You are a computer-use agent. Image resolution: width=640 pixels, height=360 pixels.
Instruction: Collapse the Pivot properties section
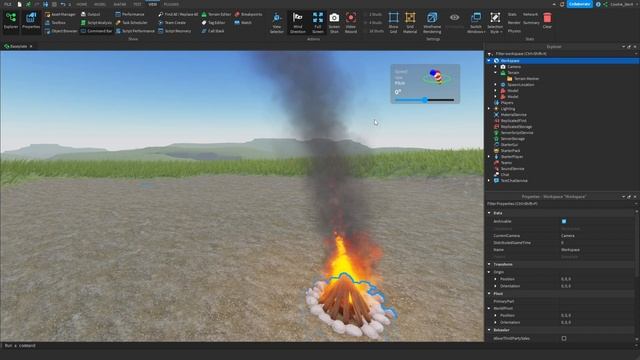tap(489, 293)
